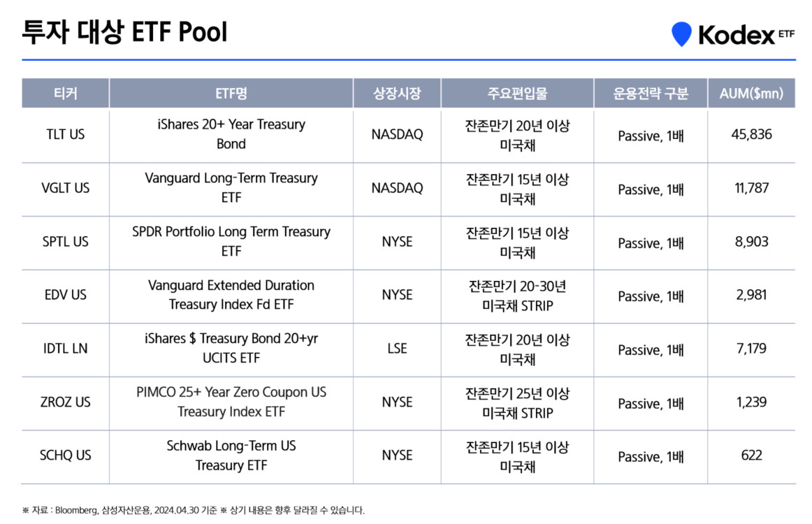The image size is (812, 524).
Task: Click the EDV US ticker cell
Action: [65, 295]
